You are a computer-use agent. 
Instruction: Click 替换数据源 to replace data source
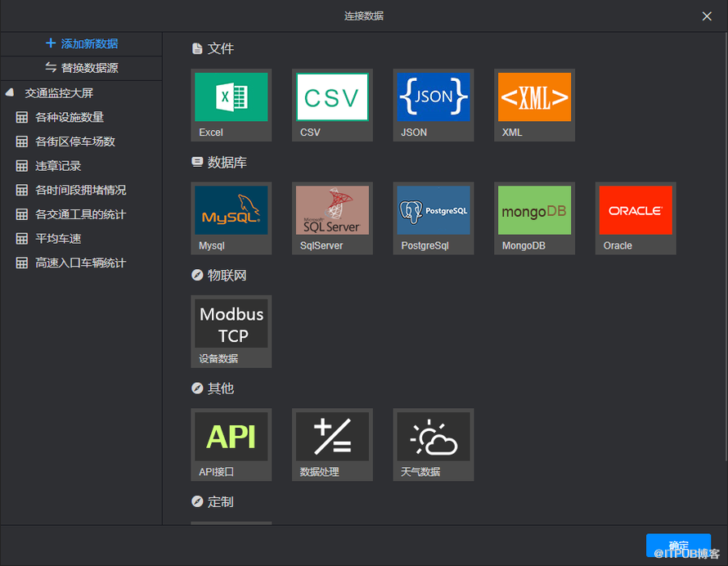point(82,68)
